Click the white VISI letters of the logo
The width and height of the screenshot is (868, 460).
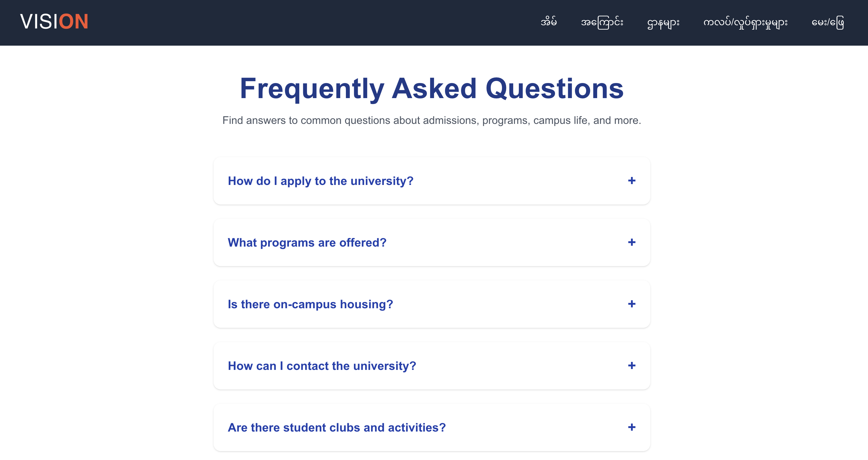(39, 22)
